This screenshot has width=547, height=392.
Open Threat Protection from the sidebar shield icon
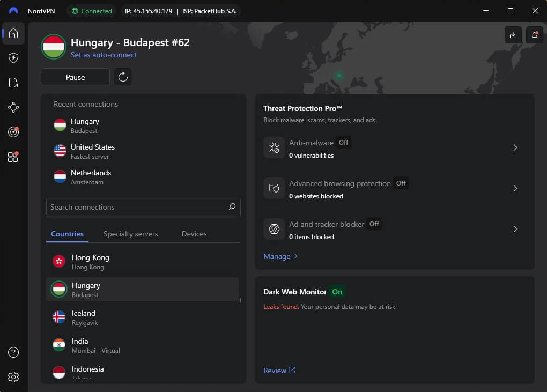pos(13,58)
